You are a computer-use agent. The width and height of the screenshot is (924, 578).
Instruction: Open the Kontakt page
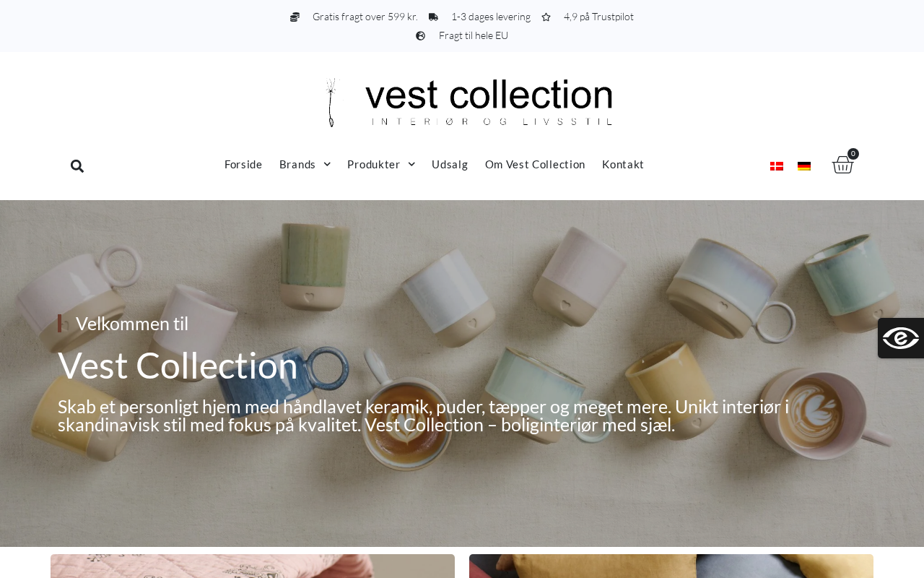[x=623, y=164]
